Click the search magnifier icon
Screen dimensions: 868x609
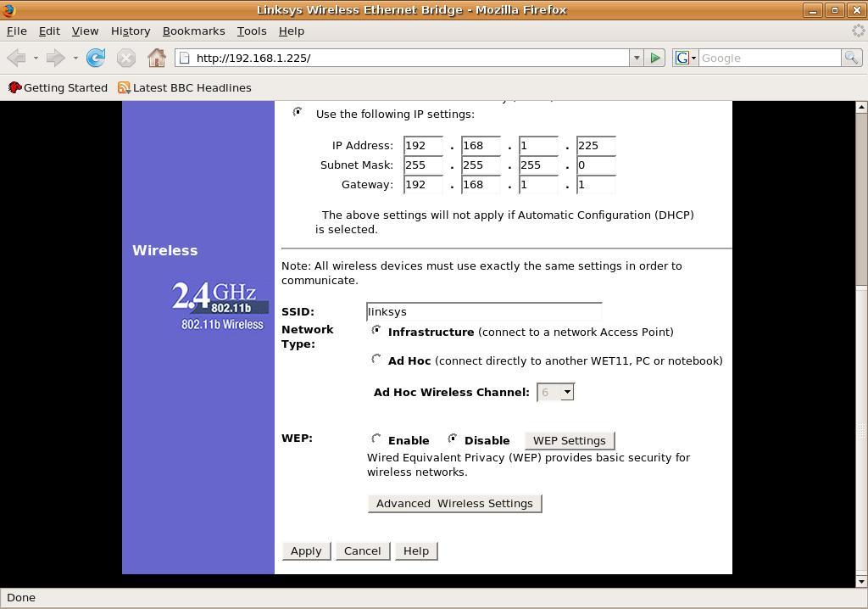pos(851,58)
